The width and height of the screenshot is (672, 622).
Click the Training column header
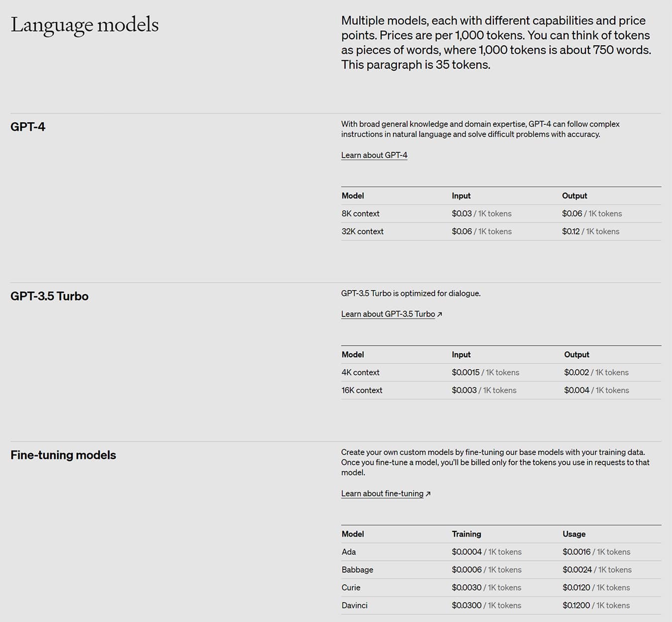point(466,534)
